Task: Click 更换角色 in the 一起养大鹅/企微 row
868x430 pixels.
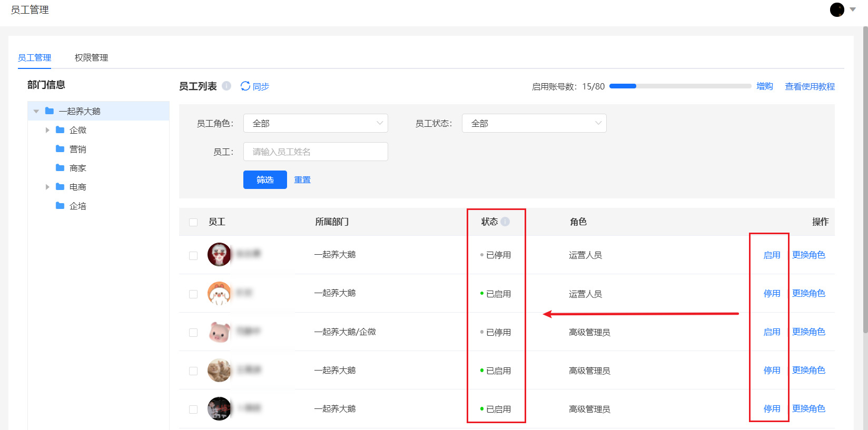Action: pyautogui.click(x=808, y=332)
